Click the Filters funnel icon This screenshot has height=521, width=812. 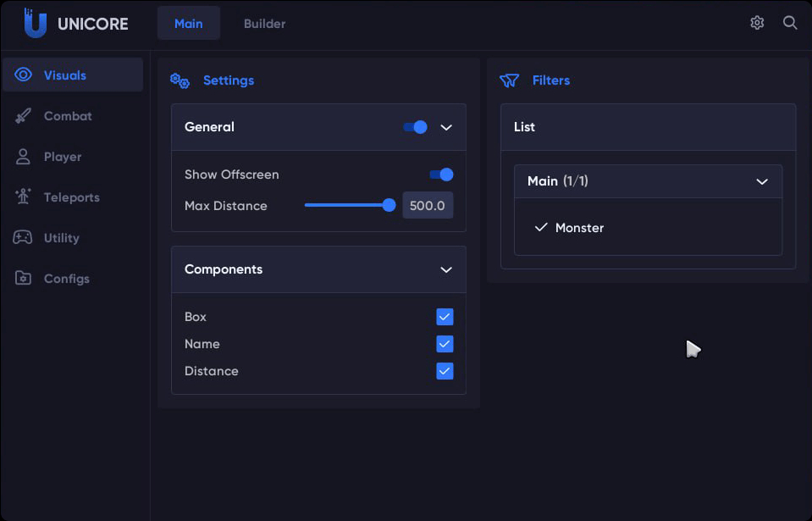pos(508,80)
